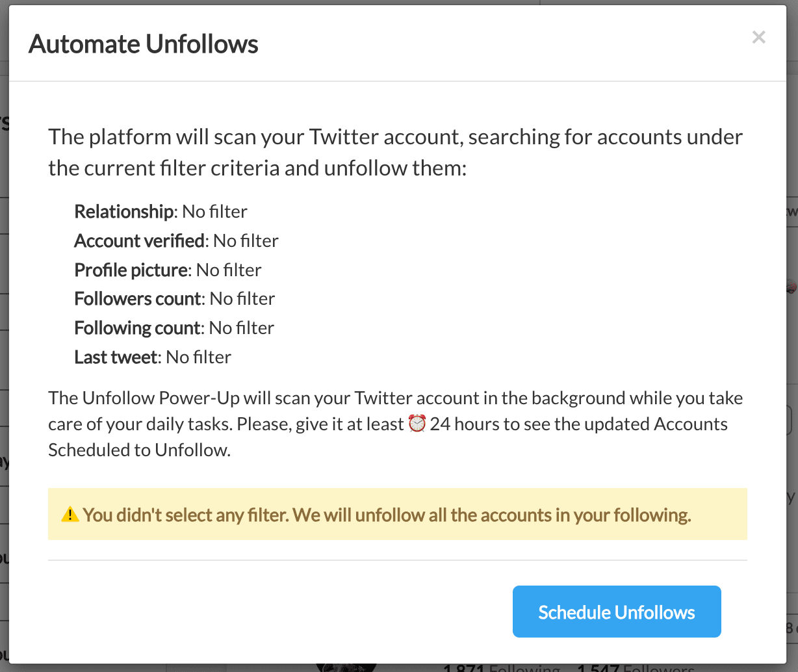This screenshot has height=672, width=798.
Task: Click 'Scheduled to Unfollow.' text line
Action: tap(139, 450)
